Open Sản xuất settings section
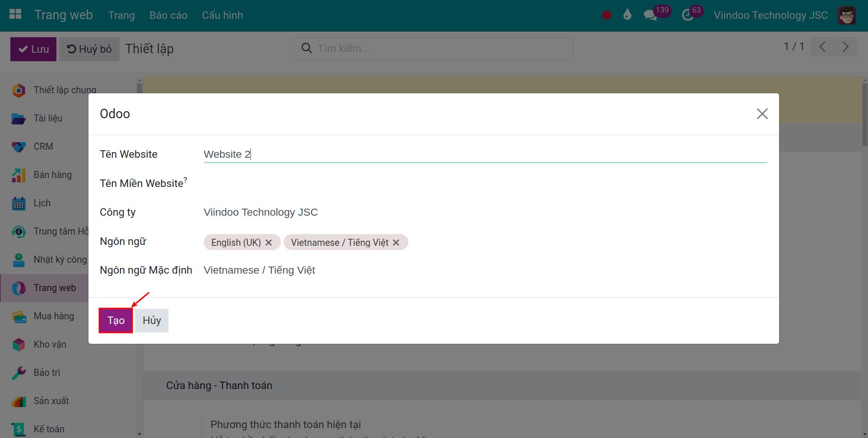 68,401
